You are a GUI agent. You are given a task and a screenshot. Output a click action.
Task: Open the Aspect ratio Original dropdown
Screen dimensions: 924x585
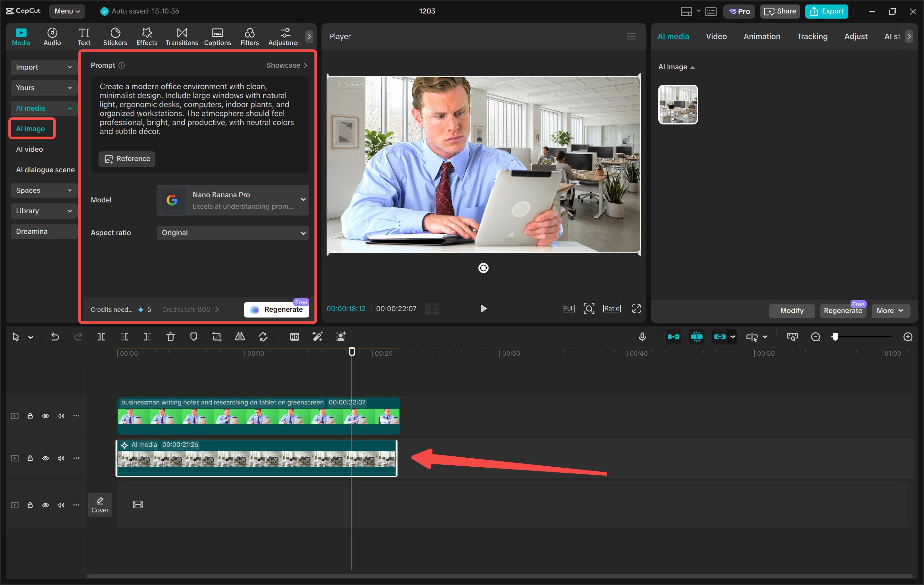tap(233, 233)
